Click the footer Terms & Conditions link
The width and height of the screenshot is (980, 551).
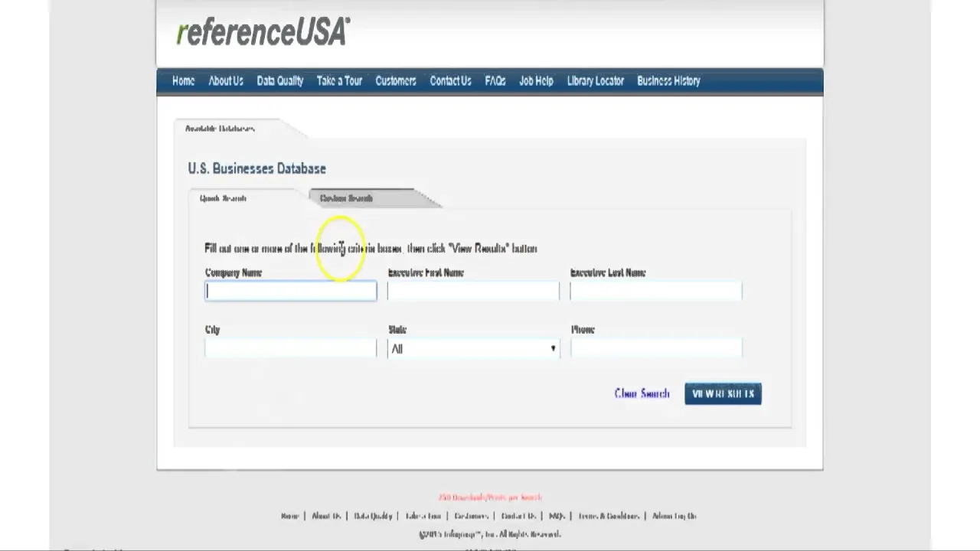point(609,516)
